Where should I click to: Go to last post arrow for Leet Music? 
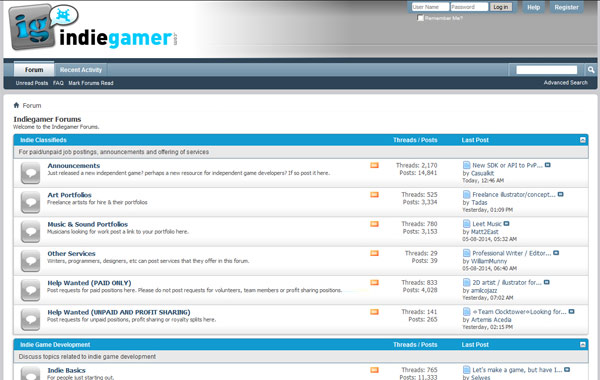point(506,223)
